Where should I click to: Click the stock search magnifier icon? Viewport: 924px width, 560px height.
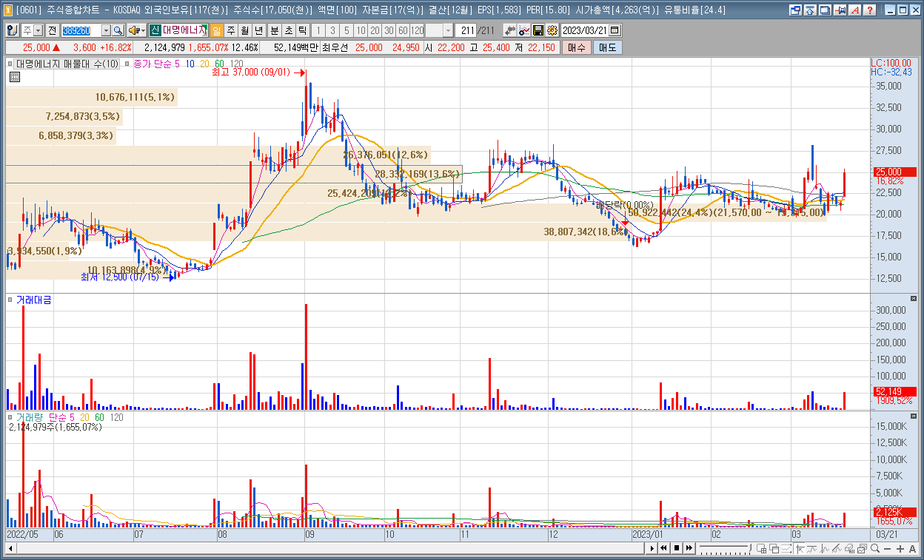[x=118, y=30]
